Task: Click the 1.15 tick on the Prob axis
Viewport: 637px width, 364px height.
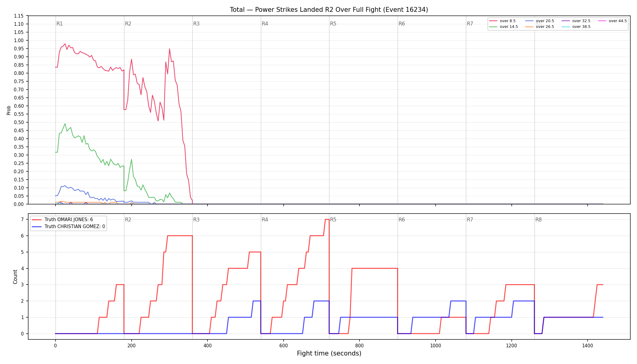Action: [x=19, y=16]
